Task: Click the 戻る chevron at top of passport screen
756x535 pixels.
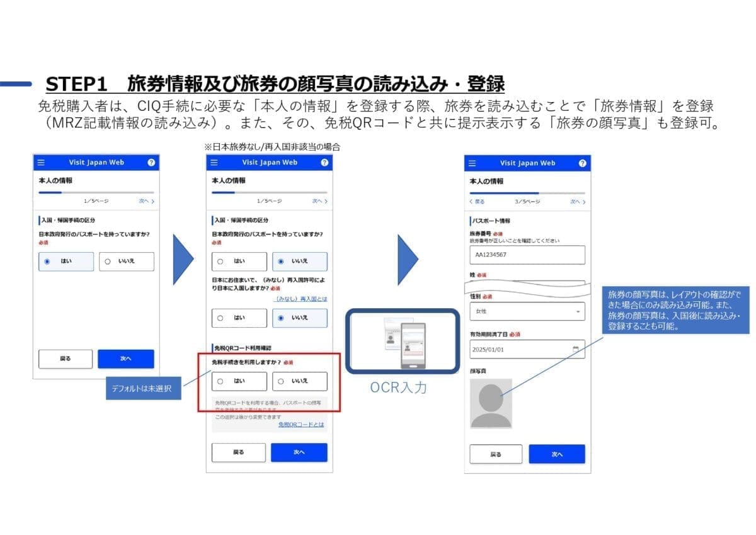Action: [478, 202]
